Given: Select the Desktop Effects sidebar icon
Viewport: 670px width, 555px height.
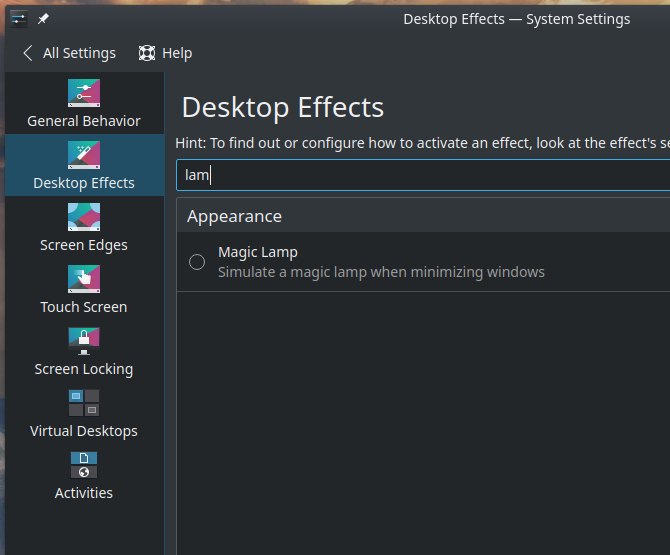Looking at the screenshot, I should pyautogui.click(x=84, y=155).
